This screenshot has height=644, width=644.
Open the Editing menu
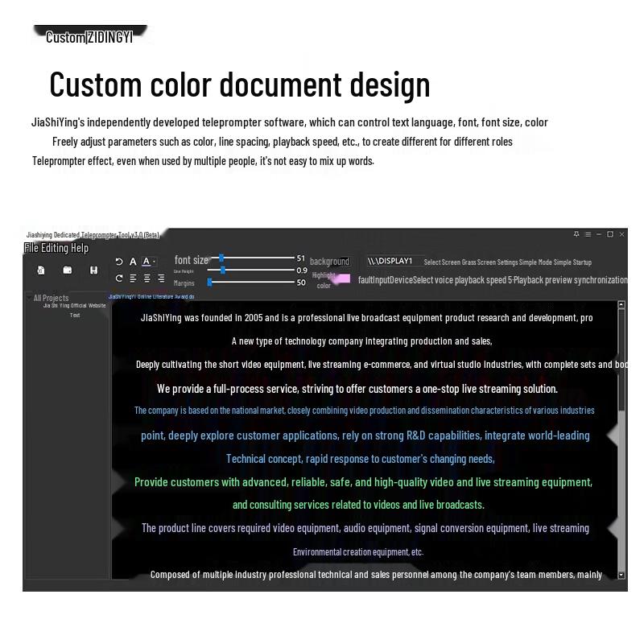[x=55, y=248]
